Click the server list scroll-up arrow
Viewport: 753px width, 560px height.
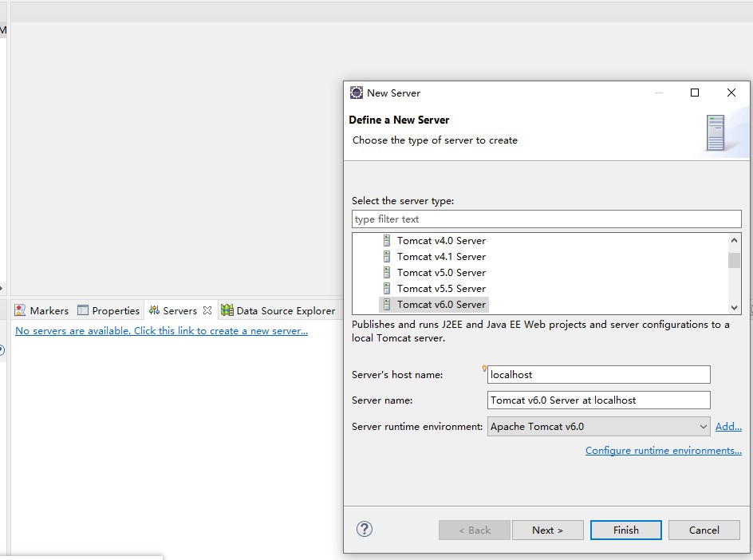[734, 240]
